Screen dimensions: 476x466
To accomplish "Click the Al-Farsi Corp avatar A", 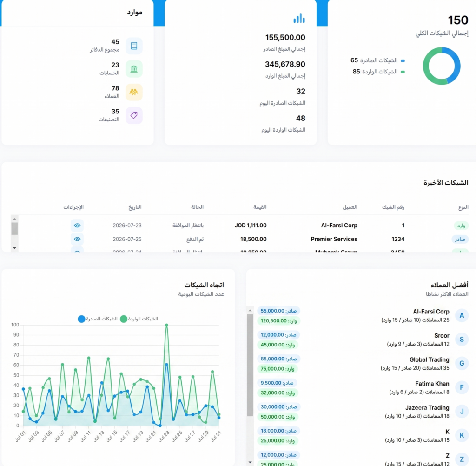I will pos(462,316).
